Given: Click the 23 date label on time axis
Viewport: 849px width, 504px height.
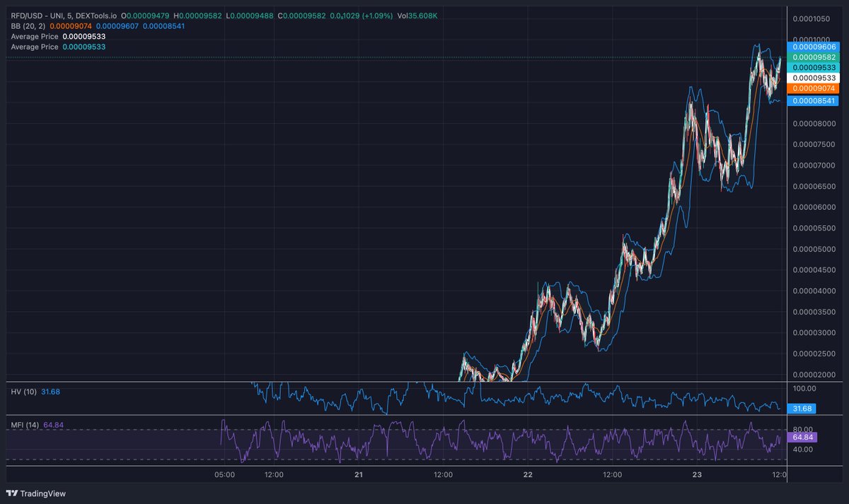Looking at the screenshot, I should (697, 475).
